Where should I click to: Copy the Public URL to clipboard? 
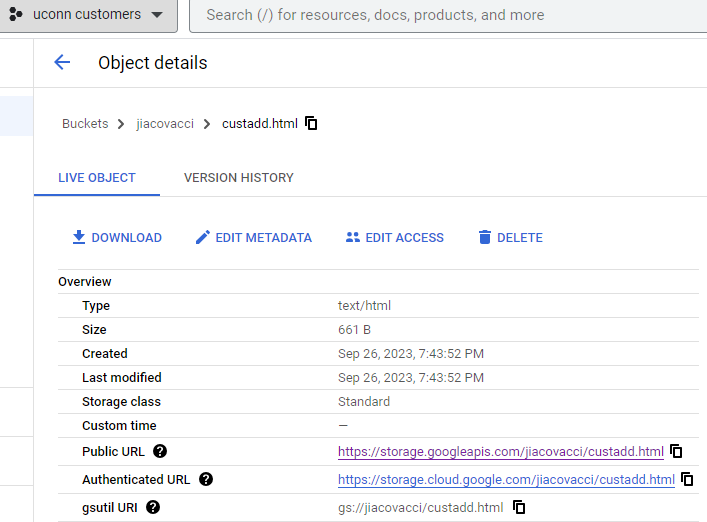coord(676,451)
